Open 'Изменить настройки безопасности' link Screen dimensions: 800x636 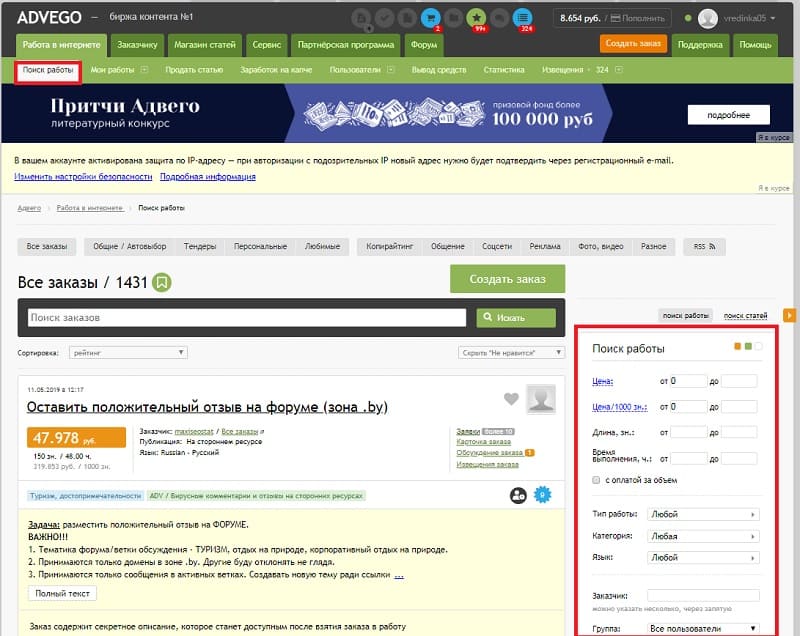(83, 176)
